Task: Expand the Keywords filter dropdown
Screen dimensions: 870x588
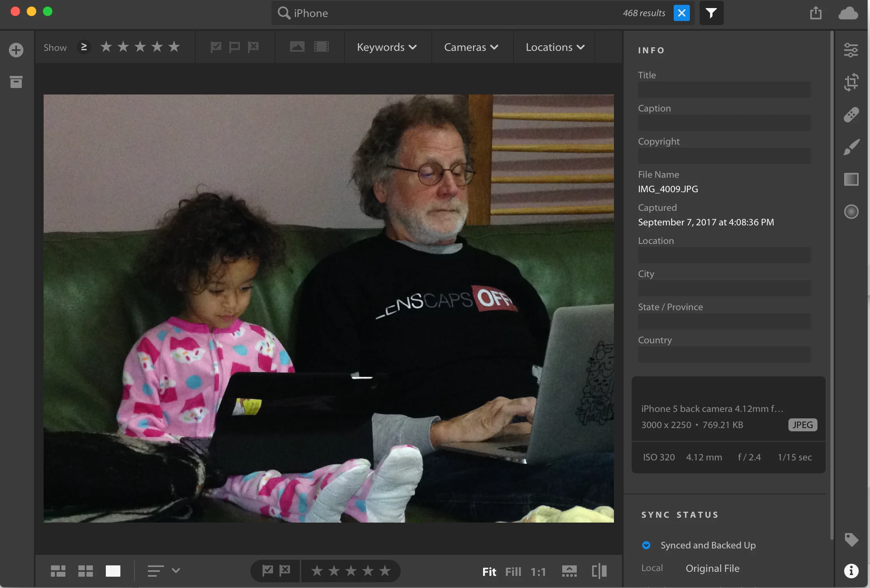Action: [x=387, y=47]
